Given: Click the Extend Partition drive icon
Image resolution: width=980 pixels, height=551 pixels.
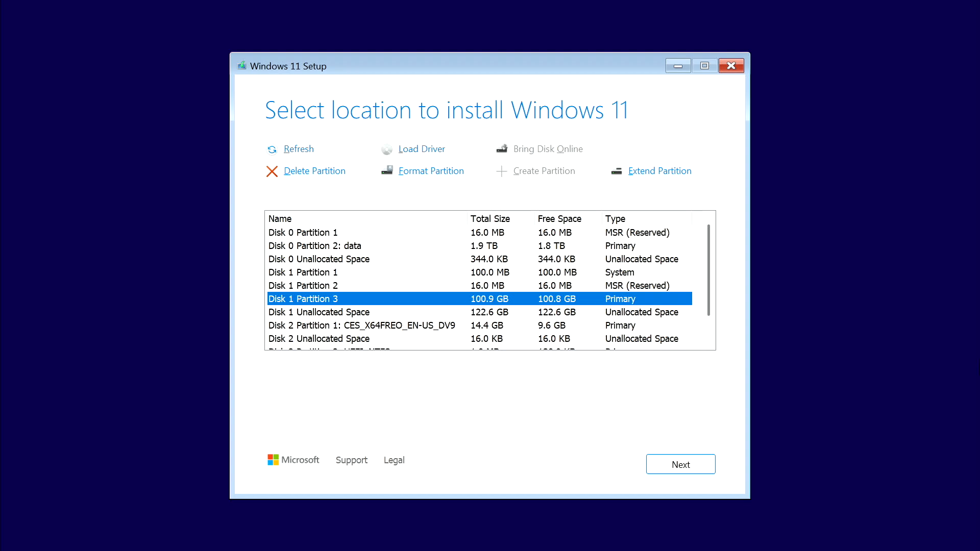Looking at the screenshot, I should (x=617, y=171).
